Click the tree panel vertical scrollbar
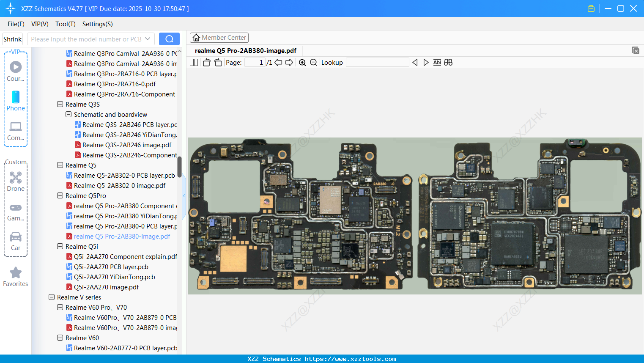Image resolution: width=644 pixels, height=363 pixels. click(x=179, y=167)
